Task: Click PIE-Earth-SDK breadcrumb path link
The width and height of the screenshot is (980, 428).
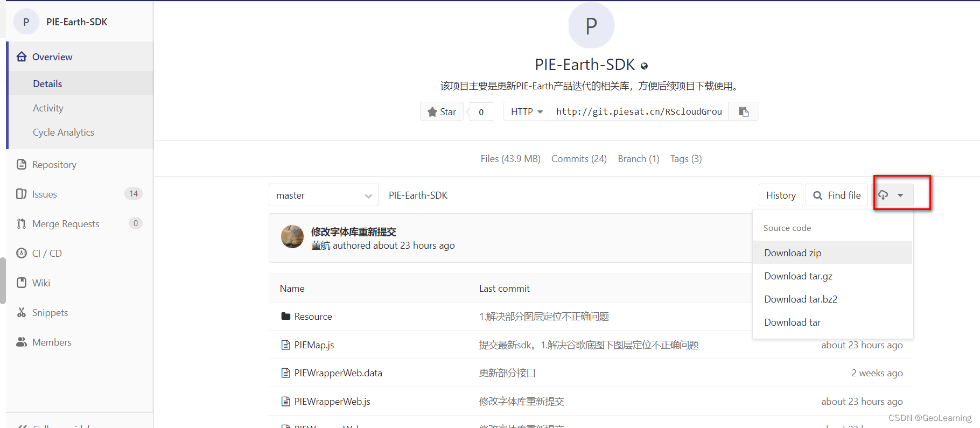Action: tap(418, 195)
